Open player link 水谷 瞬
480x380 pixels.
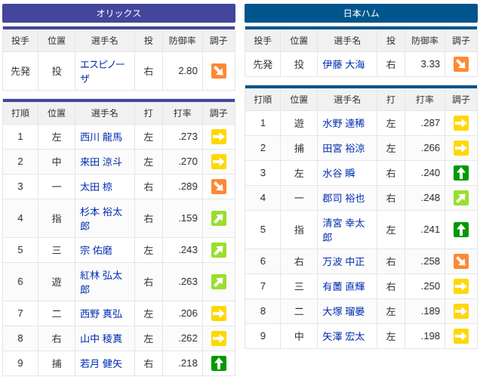pyautogui.click(x=339, y=173)
